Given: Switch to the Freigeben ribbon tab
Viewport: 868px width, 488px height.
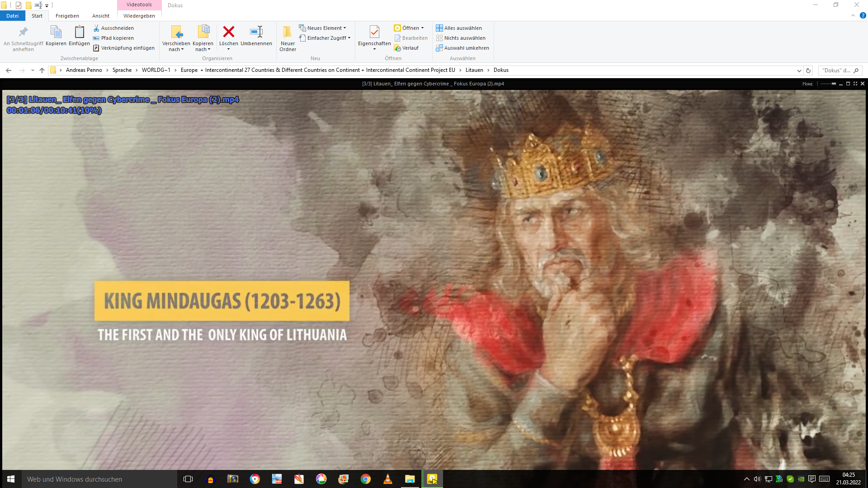Looking at the screenshot, I should click(x=67, y=16).
